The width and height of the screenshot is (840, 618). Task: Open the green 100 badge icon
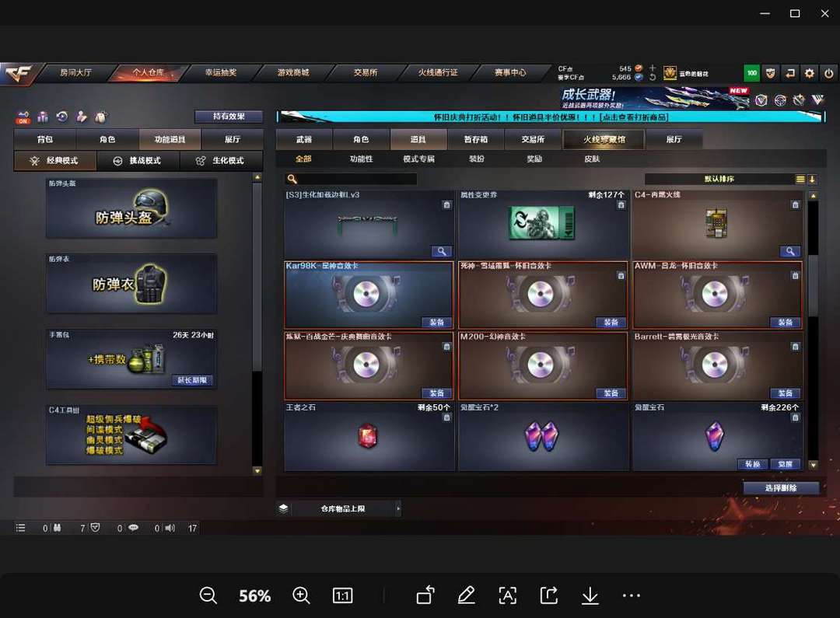752,73
